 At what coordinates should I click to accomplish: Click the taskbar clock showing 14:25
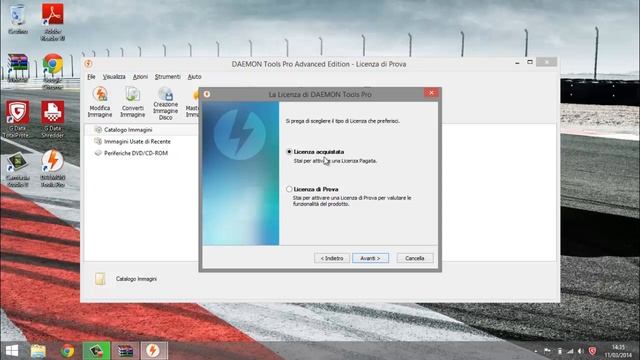coord(619,351)
